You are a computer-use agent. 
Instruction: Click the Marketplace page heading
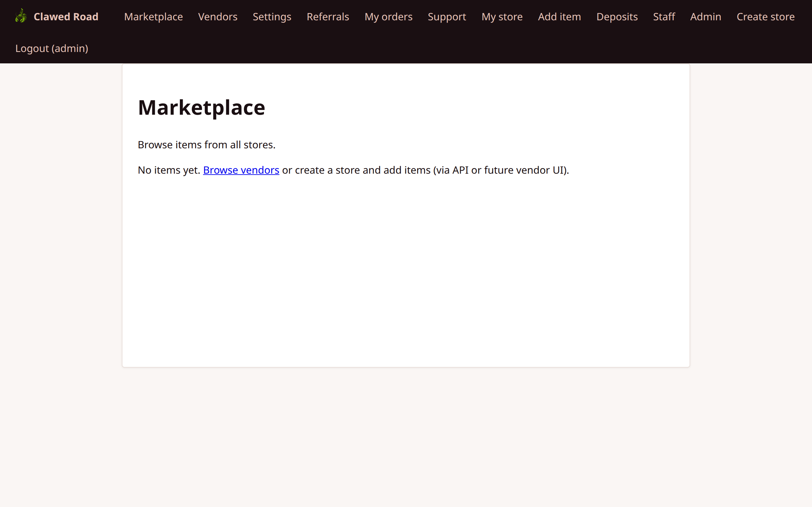pos(201,107)
